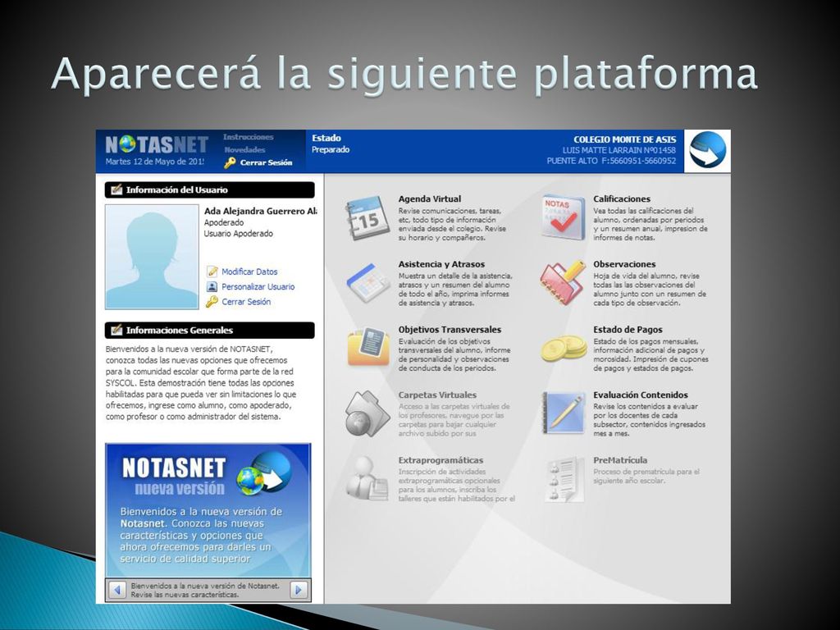Click the date Martes 12 de Mayo

point(154,162)
